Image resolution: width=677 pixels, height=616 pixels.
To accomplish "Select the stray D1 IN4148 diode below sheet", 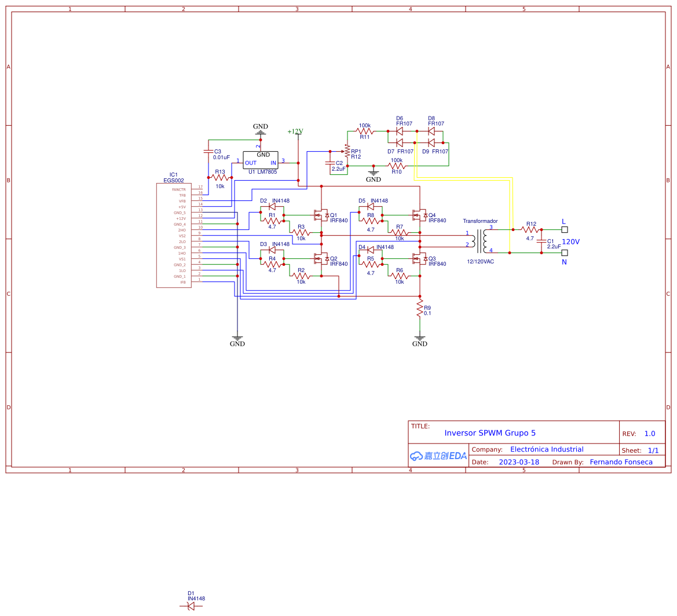I will pos(191,606).
